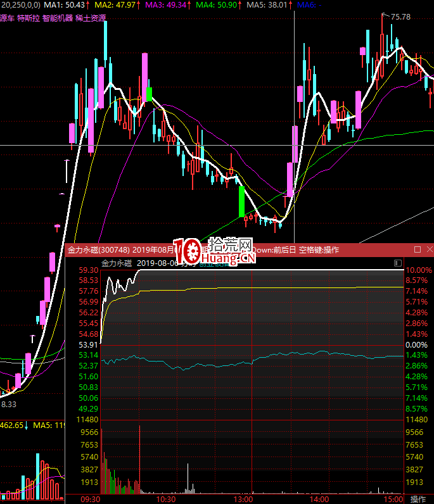434x504 pixels.
Task: Click the 75.78 high price marker
Action: point(400,16)
